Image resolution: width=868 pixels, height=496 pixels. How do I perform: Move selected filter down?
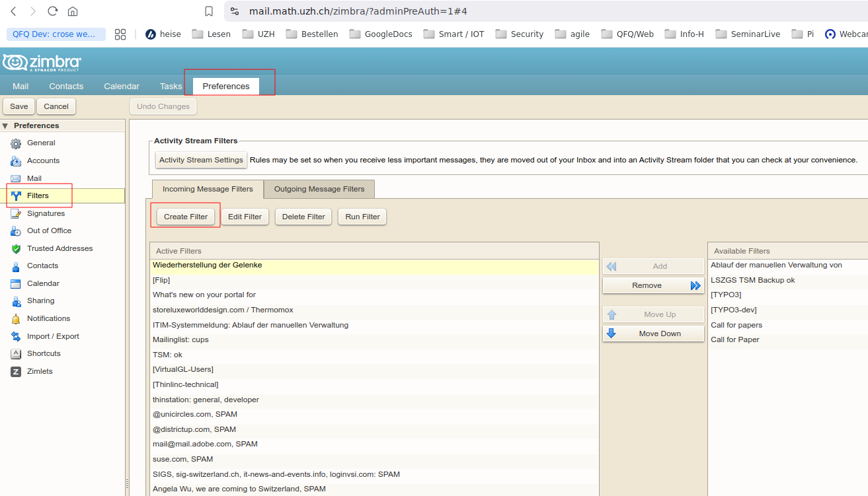click(x=653, y=334)
